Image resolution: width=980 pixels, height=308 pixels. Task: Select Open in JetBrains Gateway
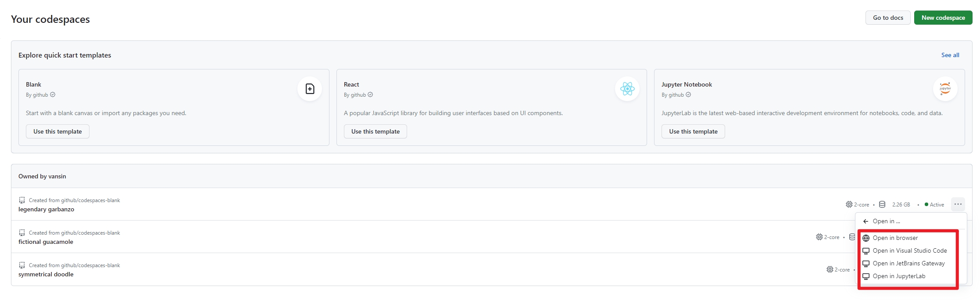click(x=908, y=264)
